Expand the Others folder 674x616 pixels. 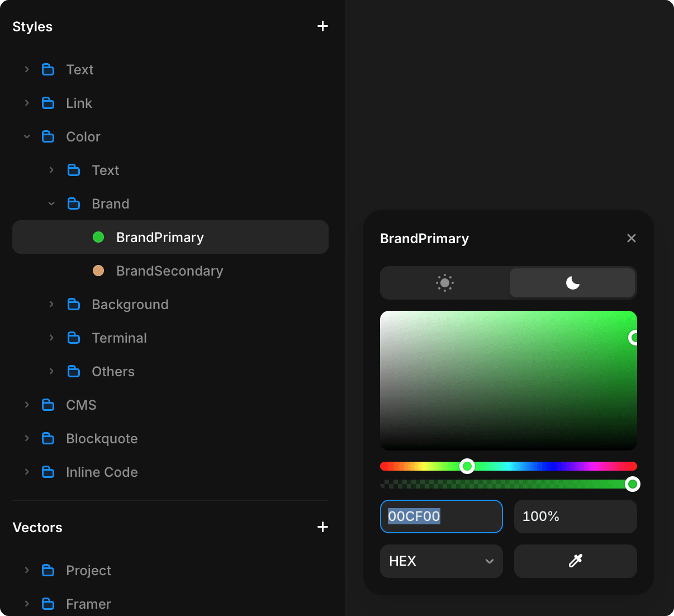51,371
